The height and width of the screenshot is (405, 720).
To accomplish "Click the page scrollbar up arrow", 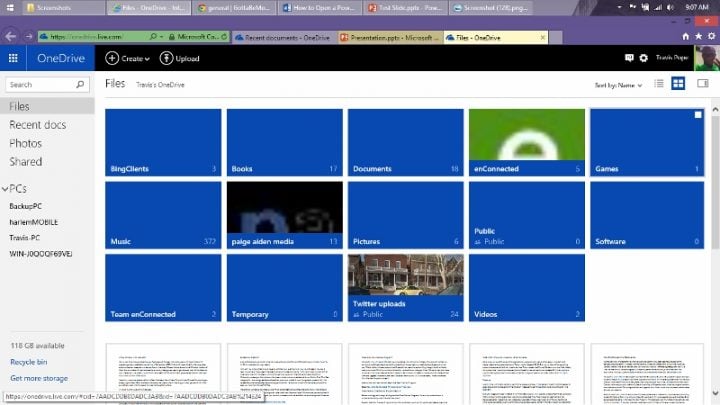I will click(x=715, y=110).
